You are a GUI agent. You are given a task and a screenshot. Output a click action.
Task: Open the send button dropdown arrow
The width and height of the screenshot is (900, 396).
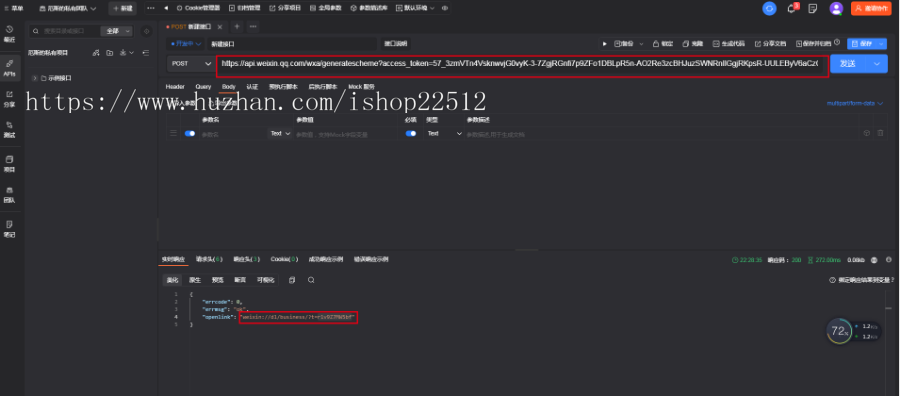pyautogui.click(x=876, y=64)
